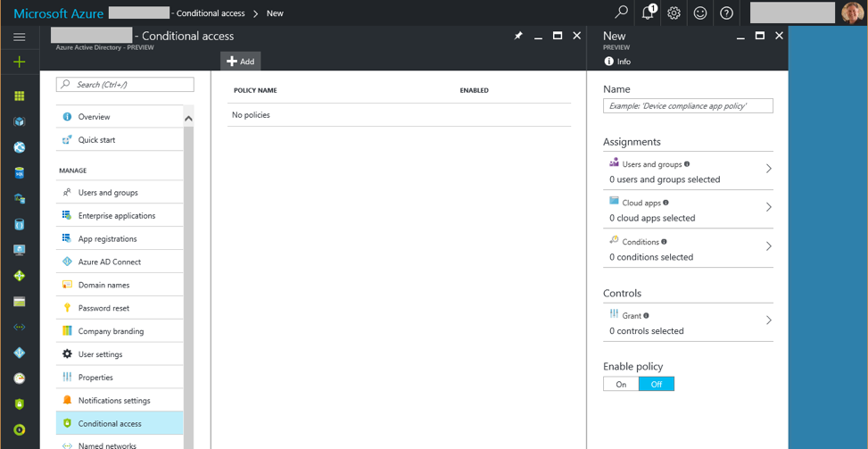Set Enable policy to Off
Viewport: 868px width, 449px height.
[x=657, y=384]
